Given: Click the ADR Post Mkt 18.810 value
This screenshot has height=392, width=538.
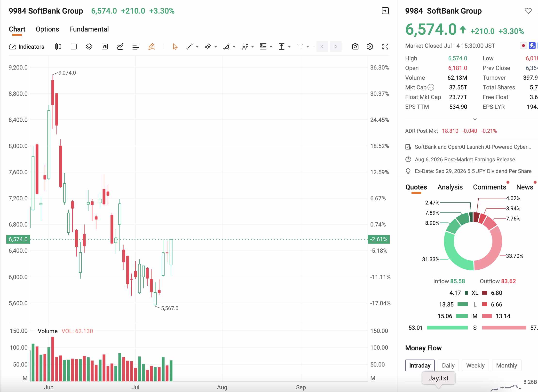Looking at the screenshot, I should 450,131.
